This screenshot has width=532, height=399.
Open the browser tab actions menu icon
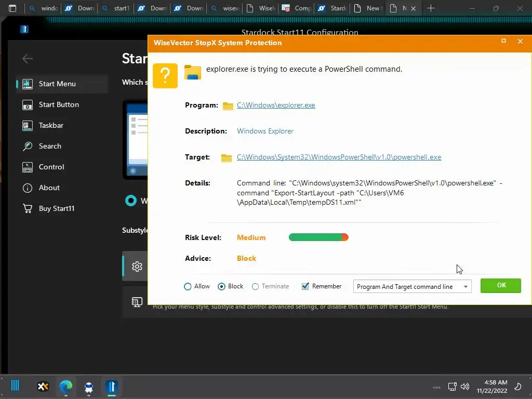12,8
